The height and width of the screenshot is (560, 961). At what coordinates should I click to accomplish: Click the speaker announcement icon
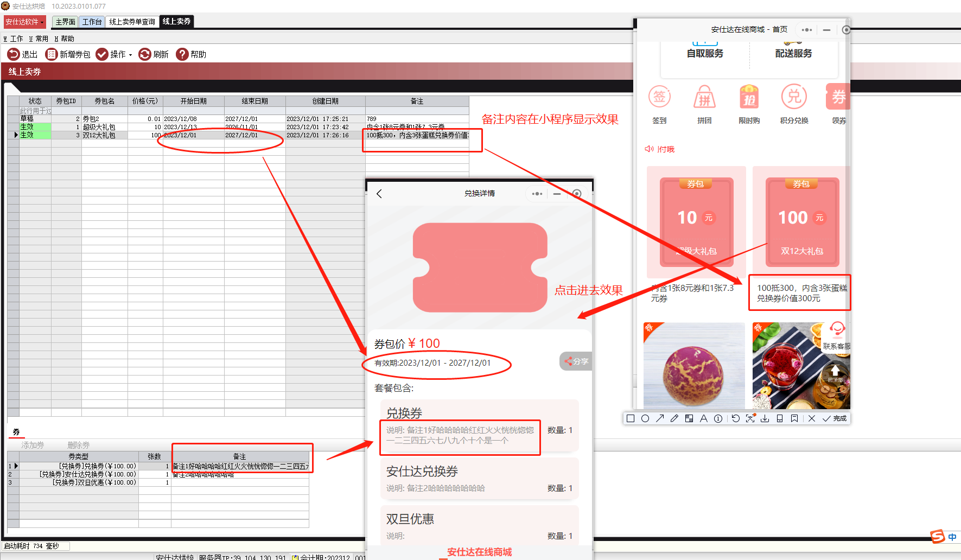649,149
